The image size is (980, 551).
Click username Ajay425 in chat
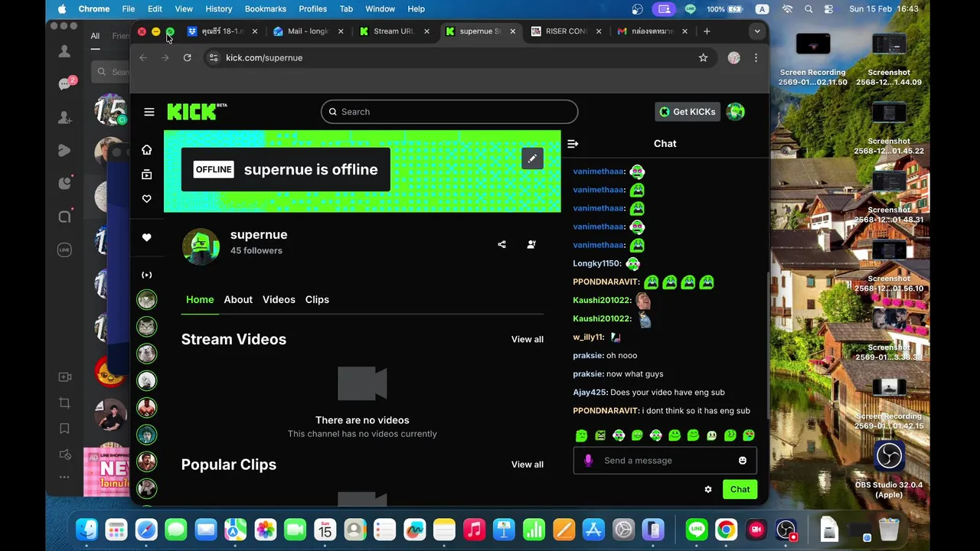(590, 393)
